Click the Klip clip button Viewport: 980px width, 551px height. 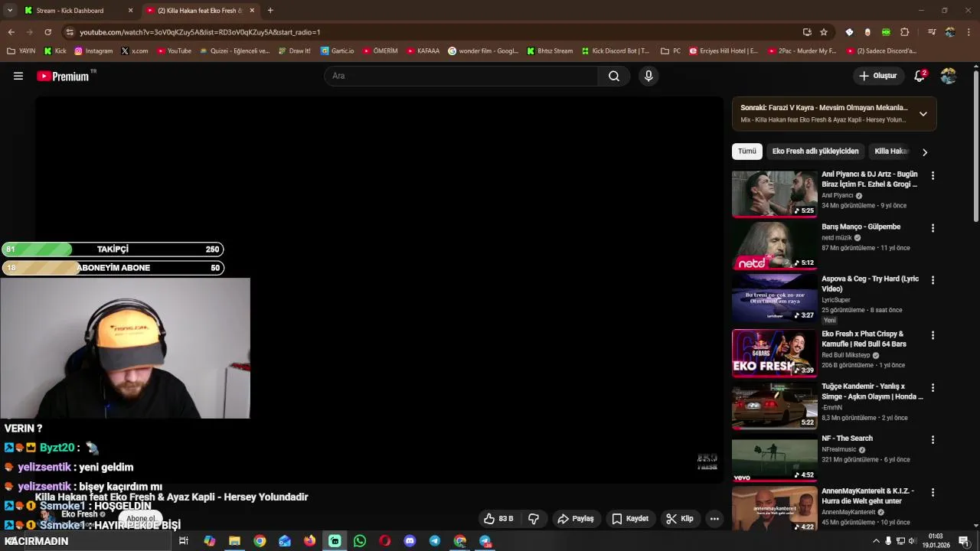tap(679, 519)
